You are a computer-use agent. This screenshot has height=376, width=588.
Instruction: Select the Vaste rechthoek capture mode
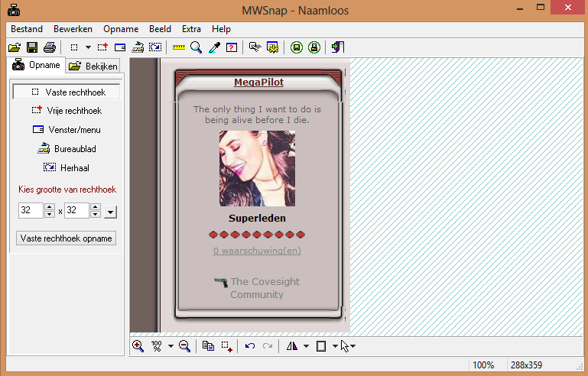(67, 92)
